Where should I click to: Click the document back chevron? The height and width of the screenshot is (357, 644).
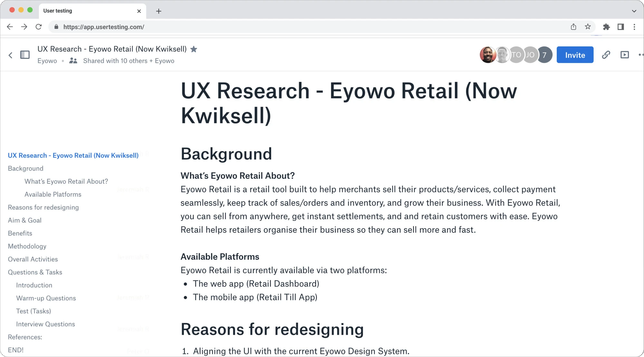coord(10,55)
